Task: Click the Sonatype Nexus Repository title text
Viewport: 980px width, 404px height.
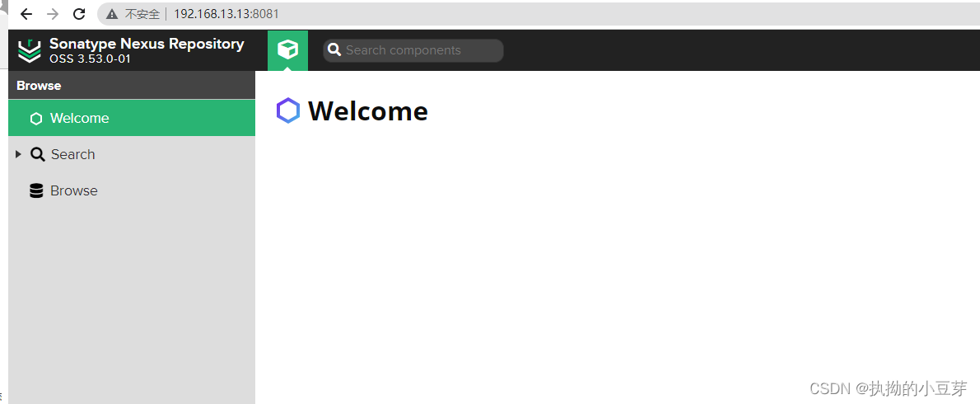Action: tap(147, 44)
